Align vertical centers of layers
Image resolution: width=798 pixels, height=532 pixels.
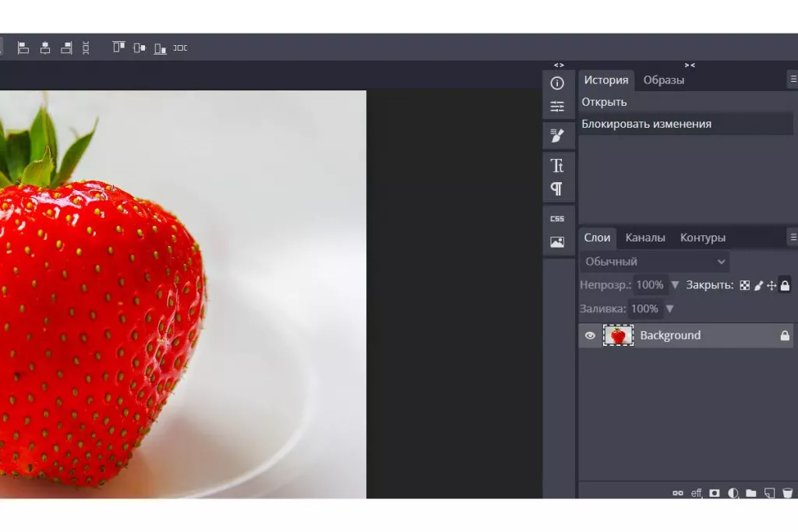tap(139, 48)
